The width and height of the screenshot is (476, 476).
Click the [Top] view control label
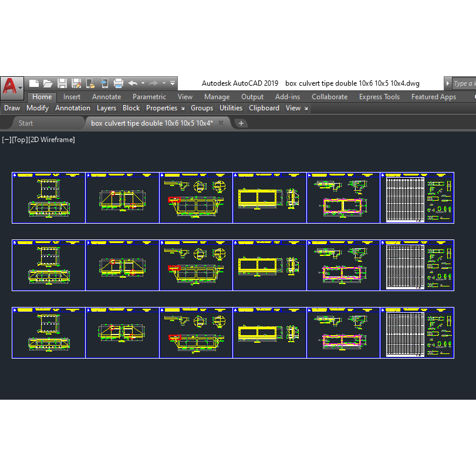20,140
